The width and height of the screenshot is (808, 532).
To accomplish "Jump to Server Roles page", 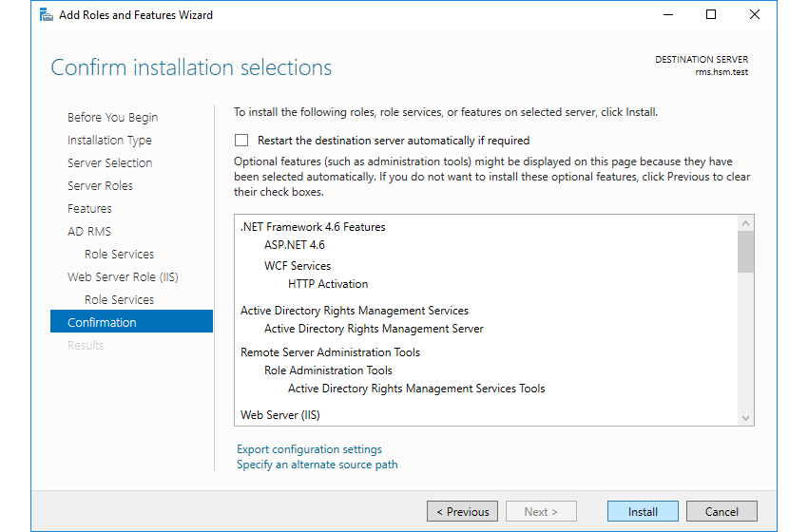I will click(100, 185).
